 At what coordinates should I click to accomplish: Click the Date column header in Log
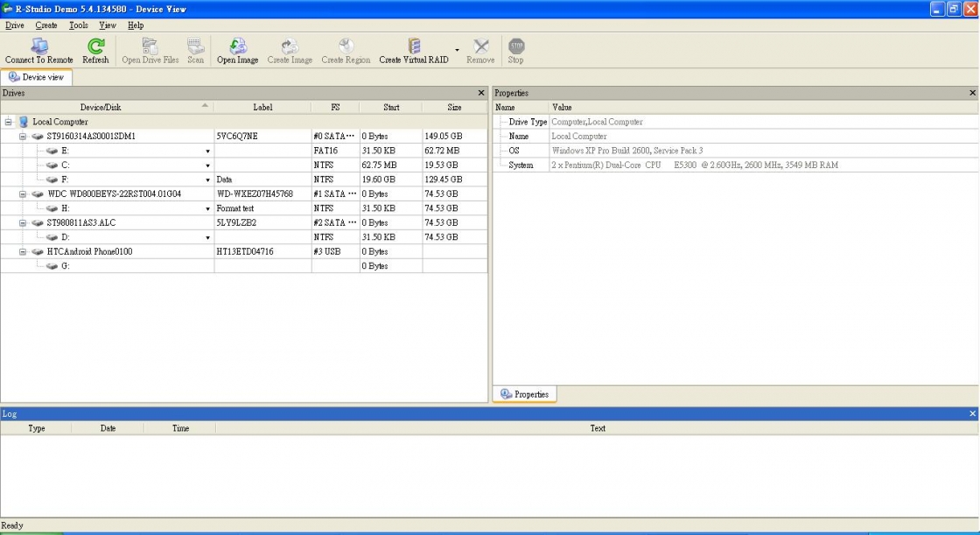tap(108, 429)
